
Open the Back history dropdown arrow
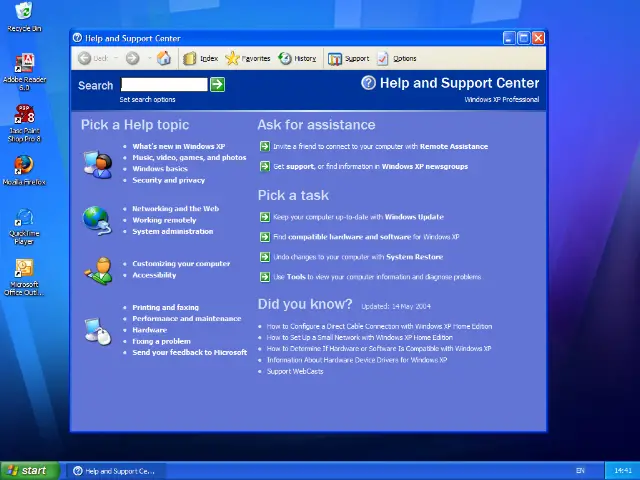(x=116, y=58)
